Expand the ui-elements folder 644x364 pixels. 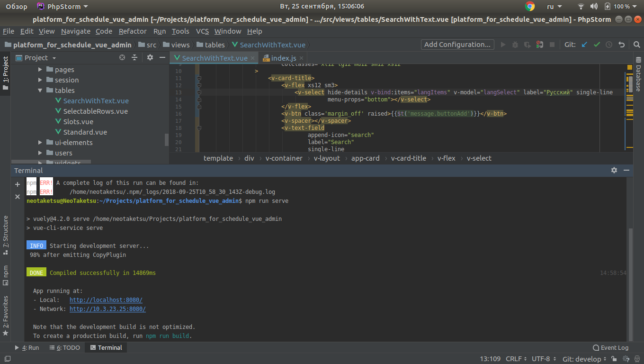pos(40,143)
